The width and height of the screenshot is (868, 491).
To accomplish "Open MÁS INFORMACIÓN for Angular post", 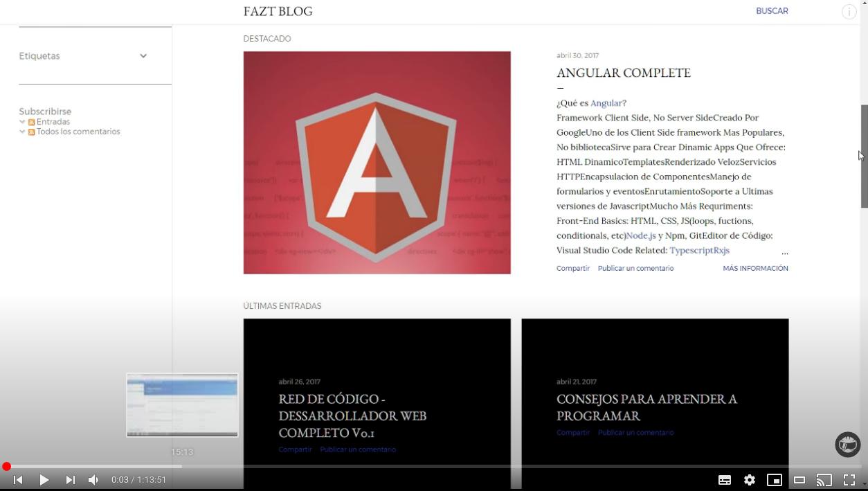I will point(755,268).
